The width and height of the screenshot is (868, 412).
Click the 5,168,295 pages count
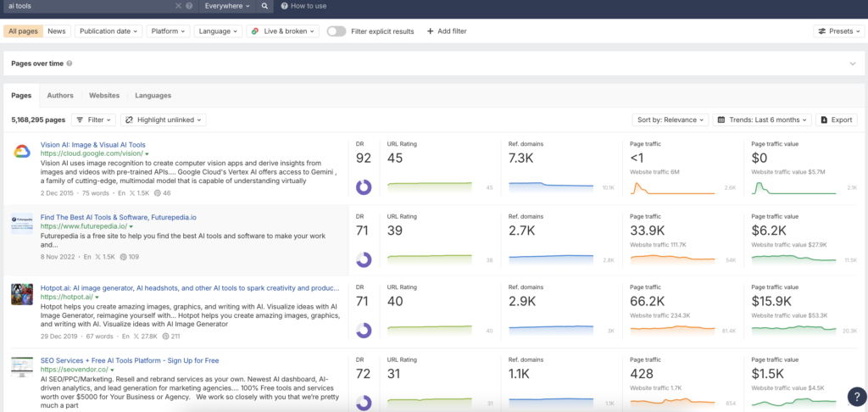tap(38, 120)
